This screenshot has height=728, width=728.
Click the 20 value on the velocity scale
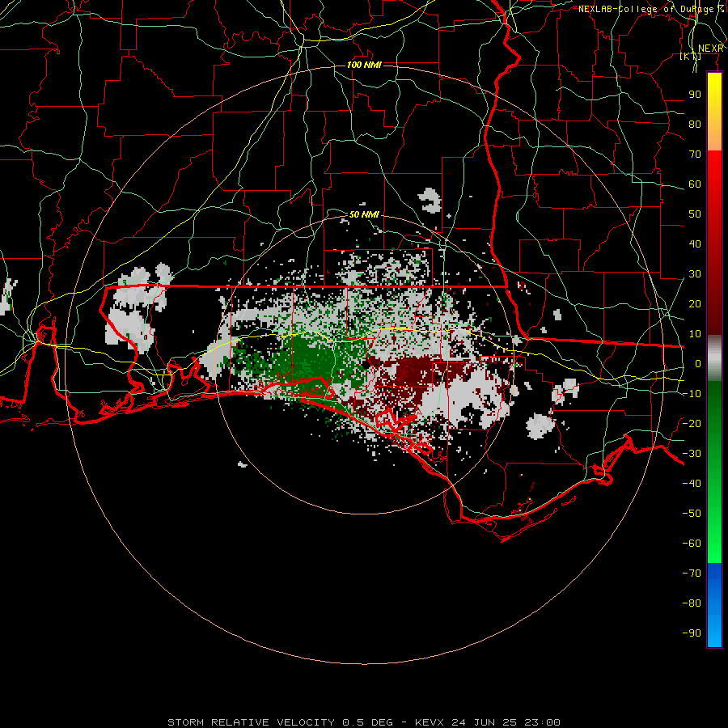click(695, 304)
